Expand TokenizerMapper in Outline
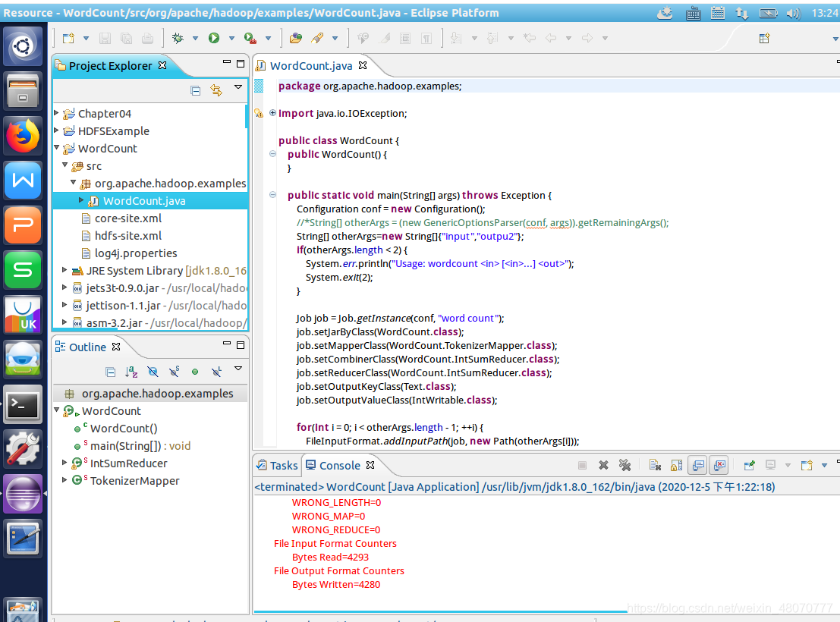840x622 pixels. point(64,480)
